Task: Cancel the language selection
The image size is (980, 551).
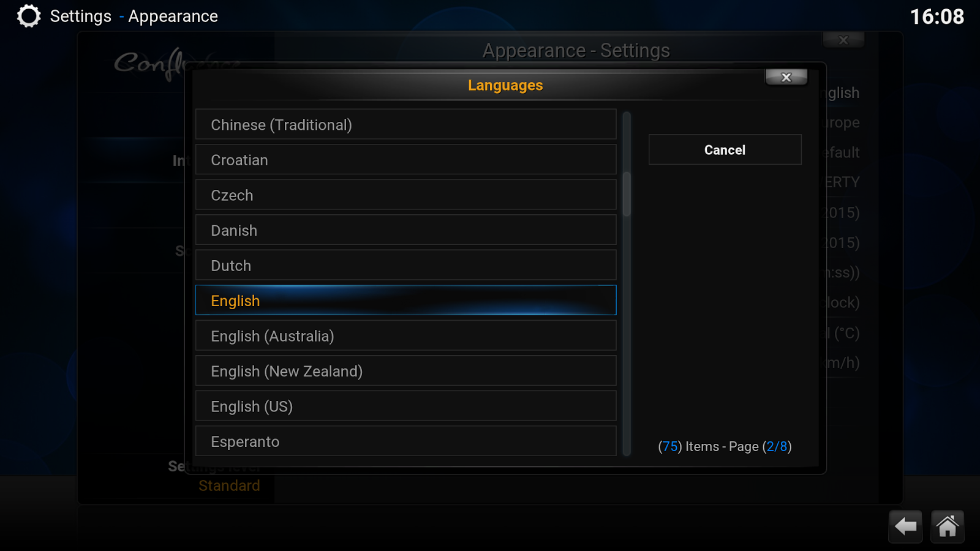Action: pos(725,150)
